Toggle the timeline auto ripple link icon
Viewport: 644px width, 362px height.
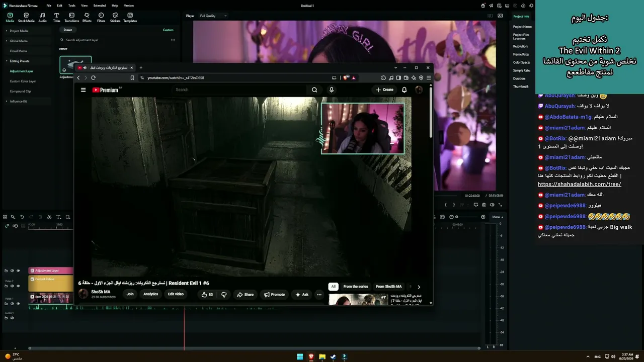(x=7, y=226)
